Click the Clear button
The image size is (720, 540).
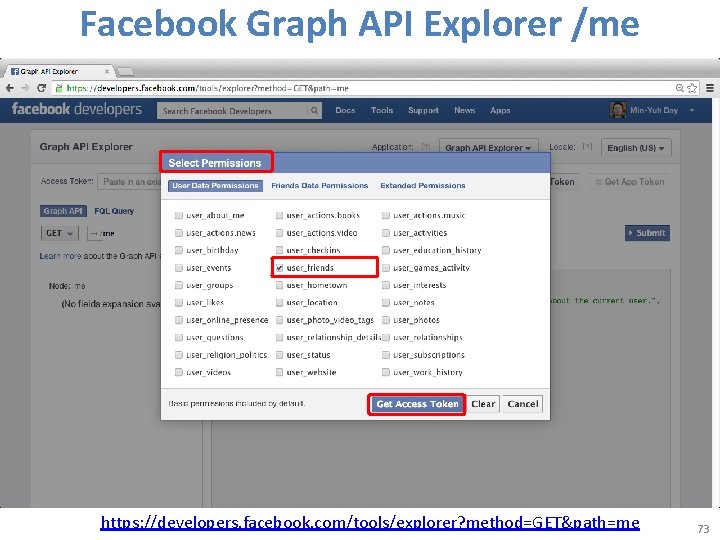point(483,404)
